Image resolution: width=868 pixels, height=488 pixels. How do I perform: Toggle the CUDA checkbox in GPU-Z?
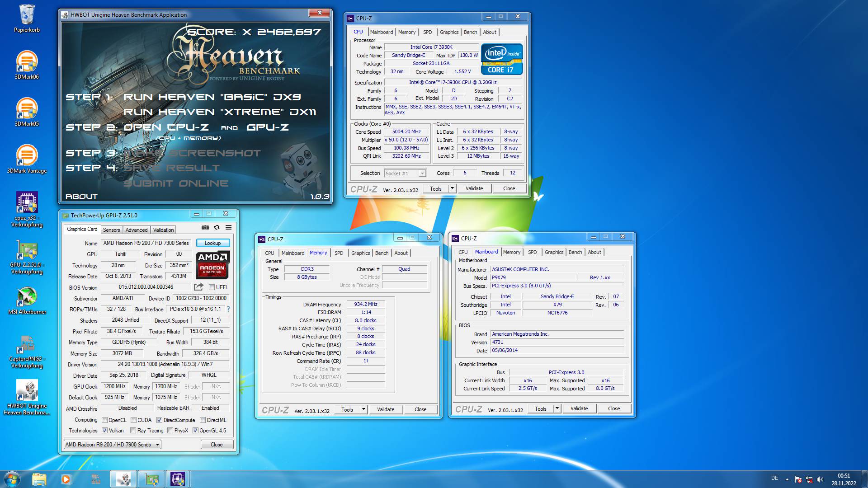pyautogui.click(x=133, y=420)
